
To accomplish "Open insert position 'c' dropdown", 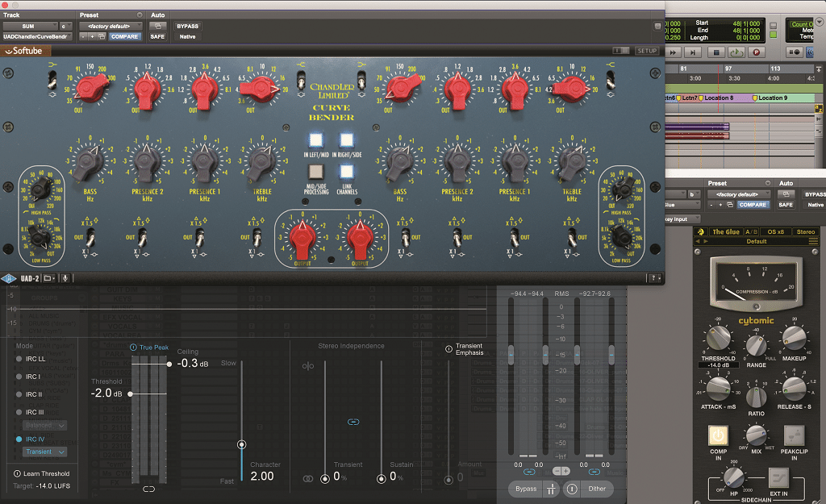I will 65,27.
